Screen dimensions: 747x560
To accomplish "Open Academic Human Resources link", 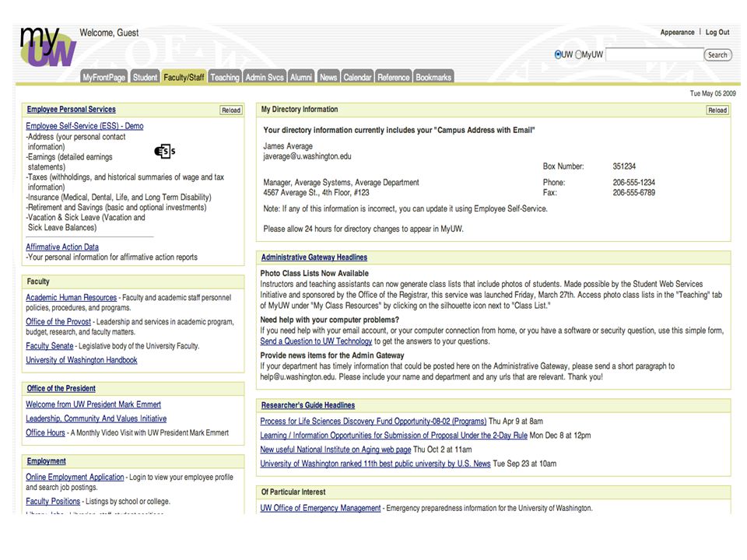I will [x=71, y=297].
